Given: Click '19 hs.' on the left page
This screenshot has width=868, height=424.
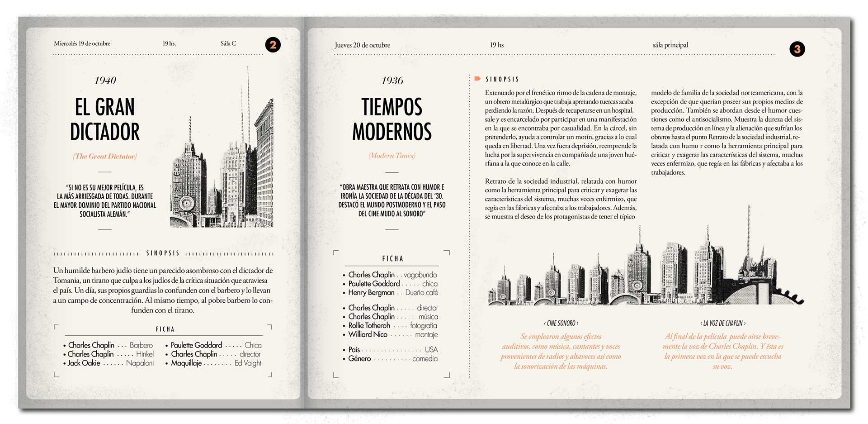Looking at the screenshot, I should (x=169, y=43).
